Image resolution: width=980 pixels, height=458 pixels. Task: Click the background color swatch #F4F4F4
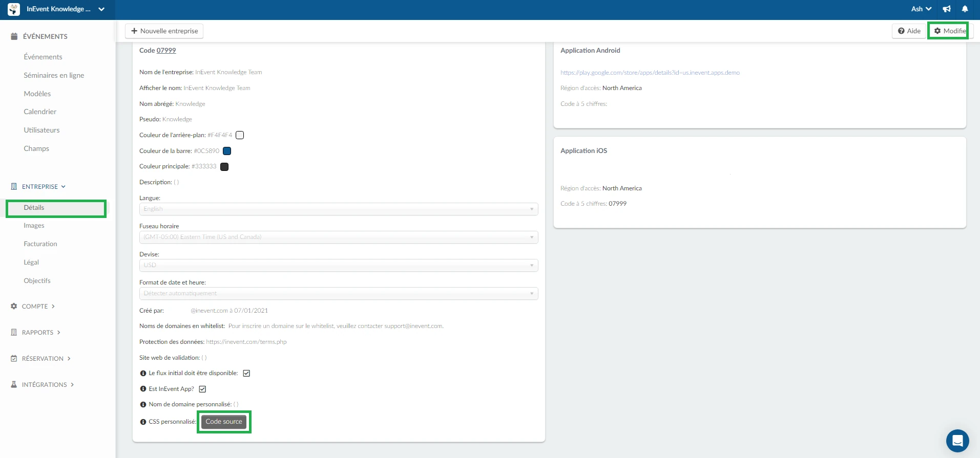pos(240,136)
